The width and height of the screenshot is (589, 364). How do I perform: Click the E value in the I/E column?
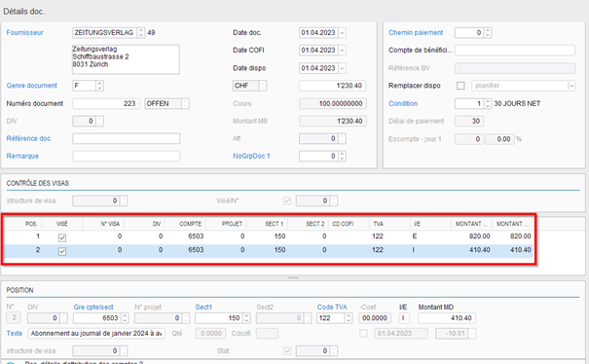[x=415, y=237]
